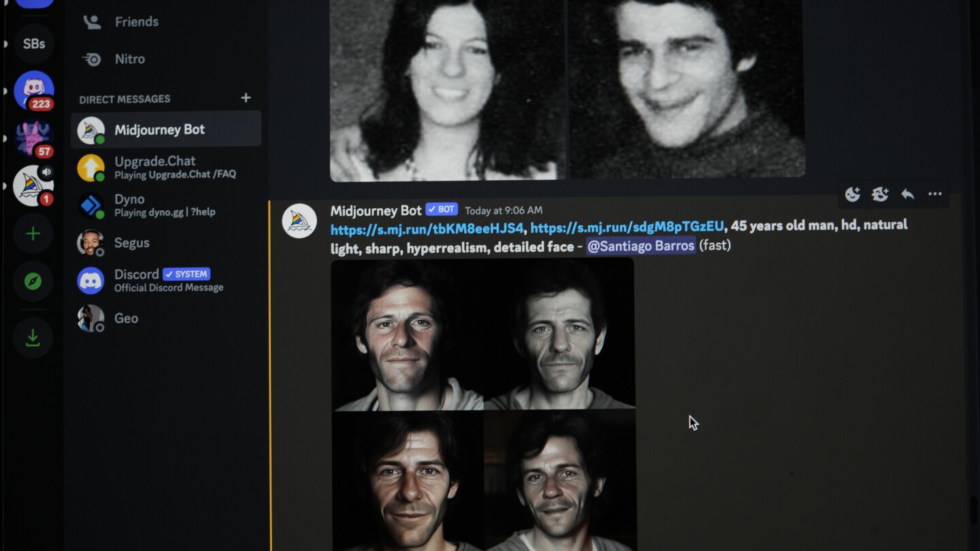Open the server showing 57 notifications
The height and width of the screenshot is (551, 980).
point(34,138)
